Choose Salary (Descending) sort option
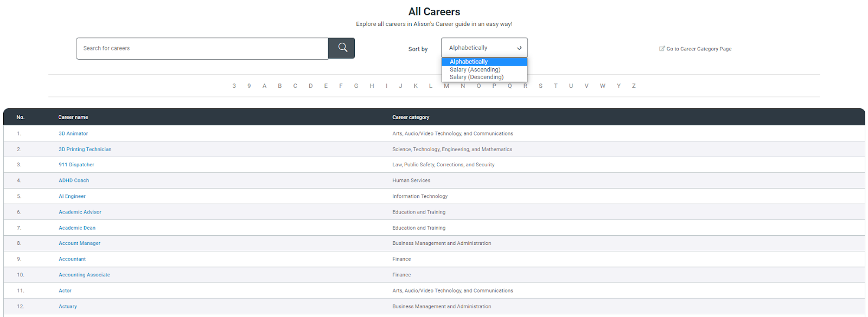868x317 pixels. coord(476,77)
